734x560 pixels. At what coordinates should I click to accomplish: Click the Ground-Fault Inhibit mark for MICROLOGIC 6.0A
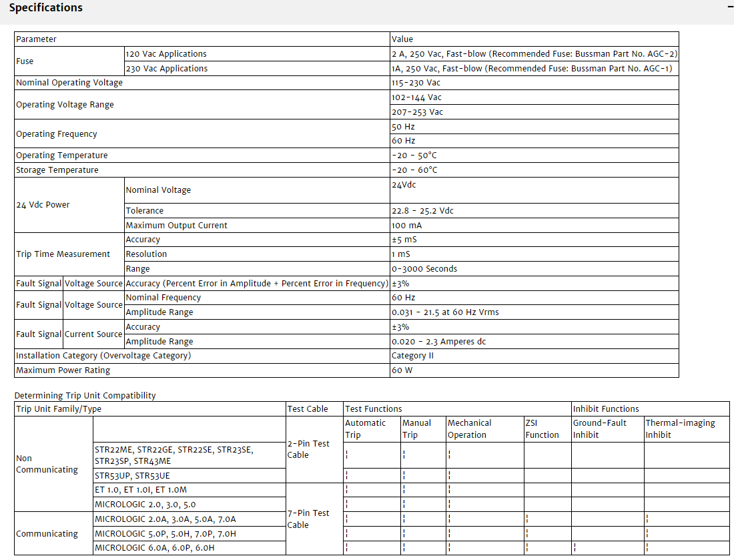click(575, 548)
